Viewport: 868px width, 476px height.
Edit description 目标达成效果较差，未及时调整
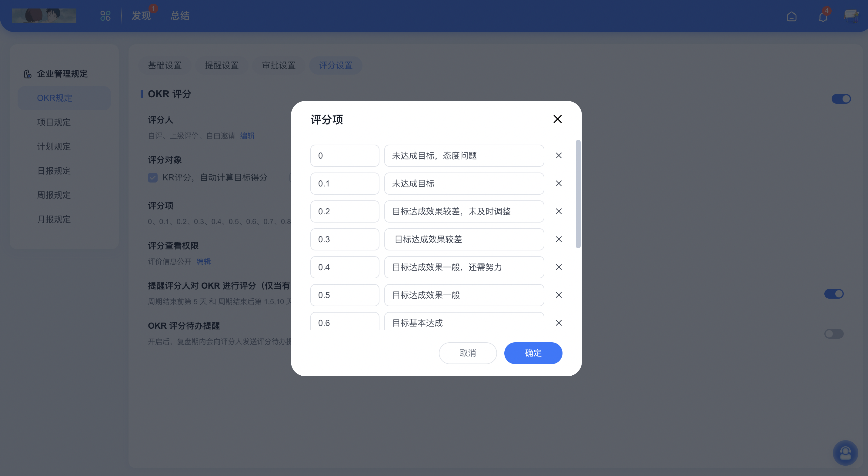point(464,211)
